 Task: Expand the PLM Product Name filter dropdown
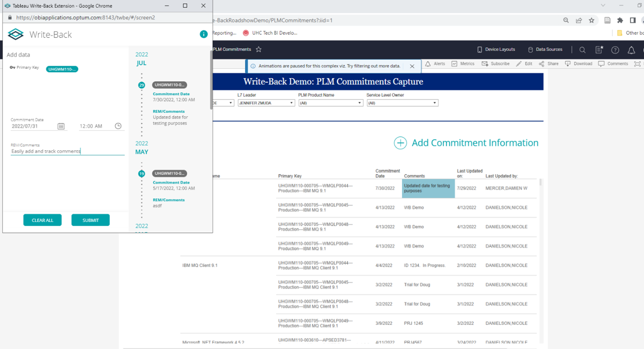click(x=359, y=103)
